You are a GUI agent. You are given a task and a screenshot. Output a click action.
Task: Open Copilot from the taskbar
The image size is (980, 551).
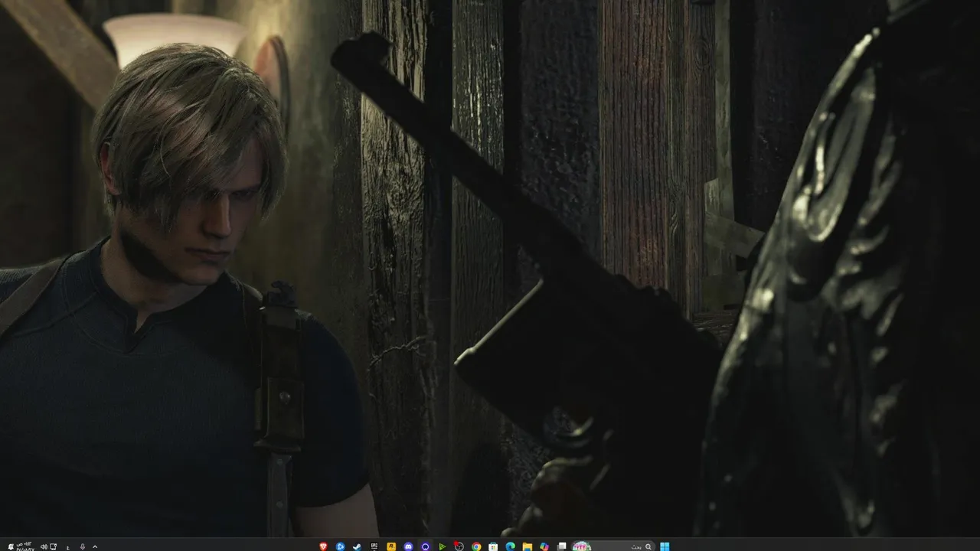[x=544, y=546]
